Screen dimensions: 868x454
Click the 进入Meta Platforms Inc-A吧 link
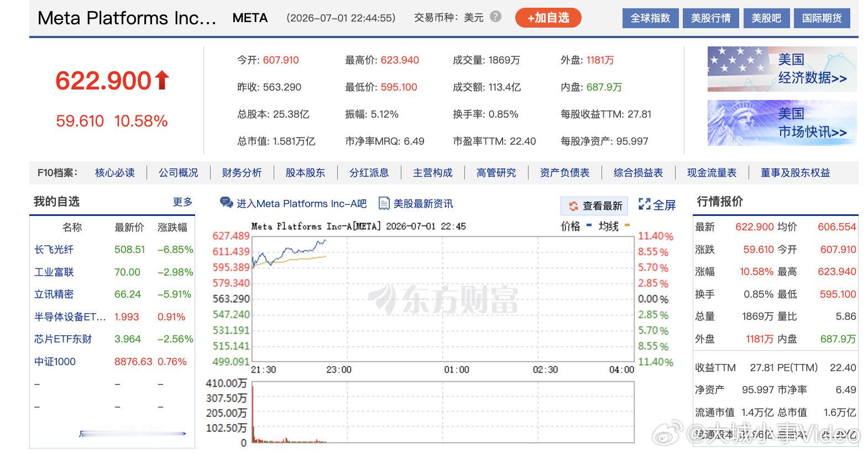301,204
